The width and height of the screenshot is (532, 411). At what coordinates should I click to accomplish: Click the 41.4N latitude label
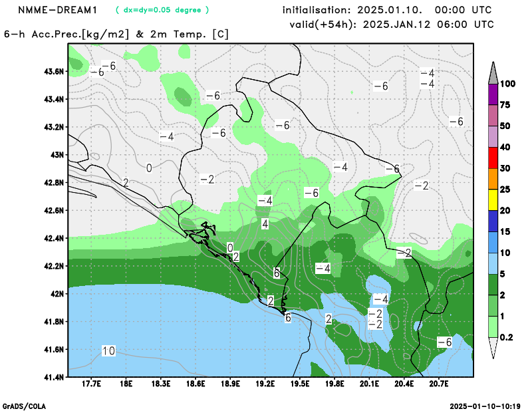click(54, 377)
